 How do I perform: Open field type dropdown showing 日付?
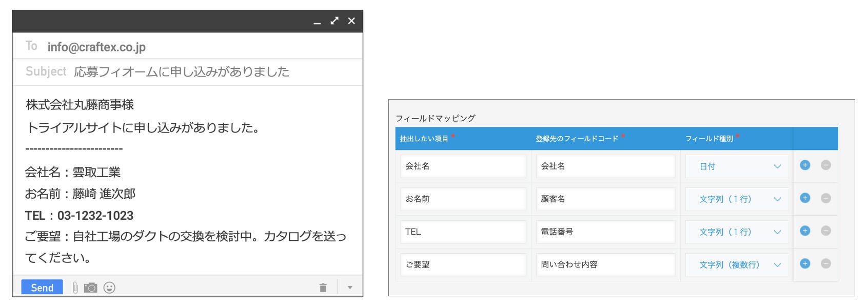pos(737,166)
